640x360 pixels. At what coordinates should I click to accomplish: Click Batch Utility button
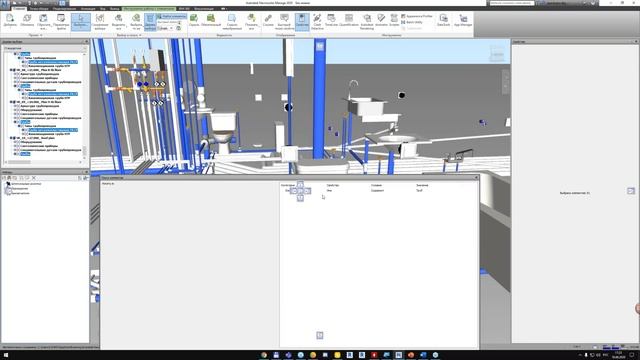(412, 22)
